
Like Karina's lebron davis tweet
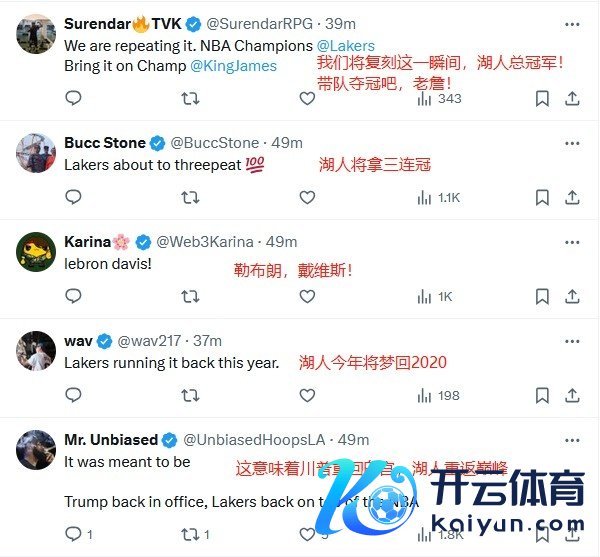pyautogui.click(x=307, y=296)
